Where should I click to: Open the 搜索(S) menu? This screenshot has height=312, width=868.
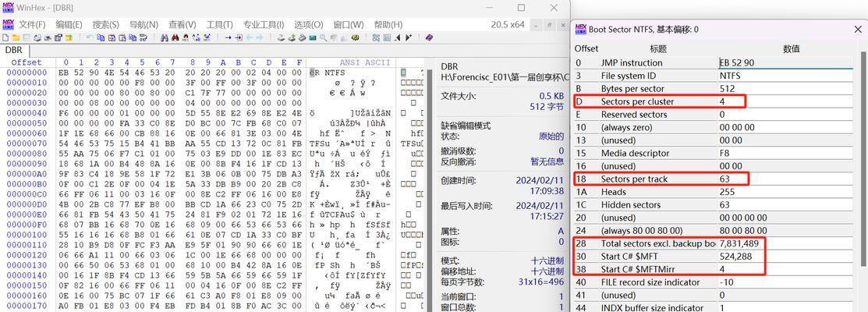(105, 24)
